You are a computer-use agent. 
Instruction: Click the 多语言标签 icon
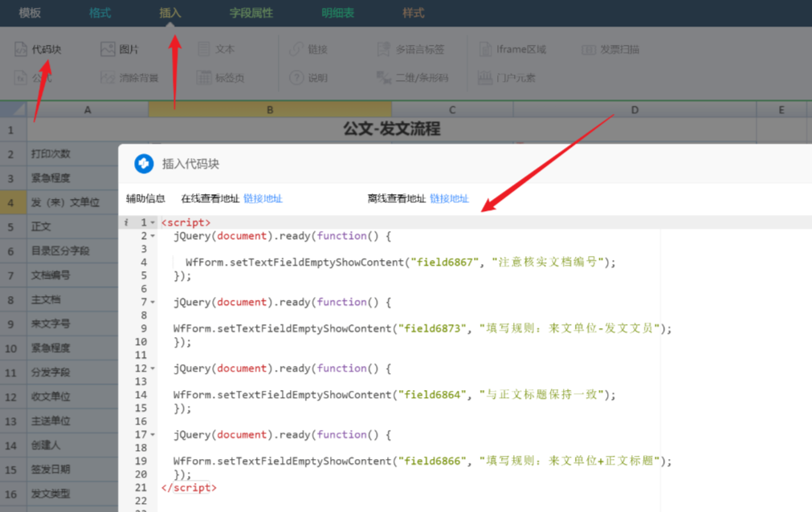click(x=383, y=49)
